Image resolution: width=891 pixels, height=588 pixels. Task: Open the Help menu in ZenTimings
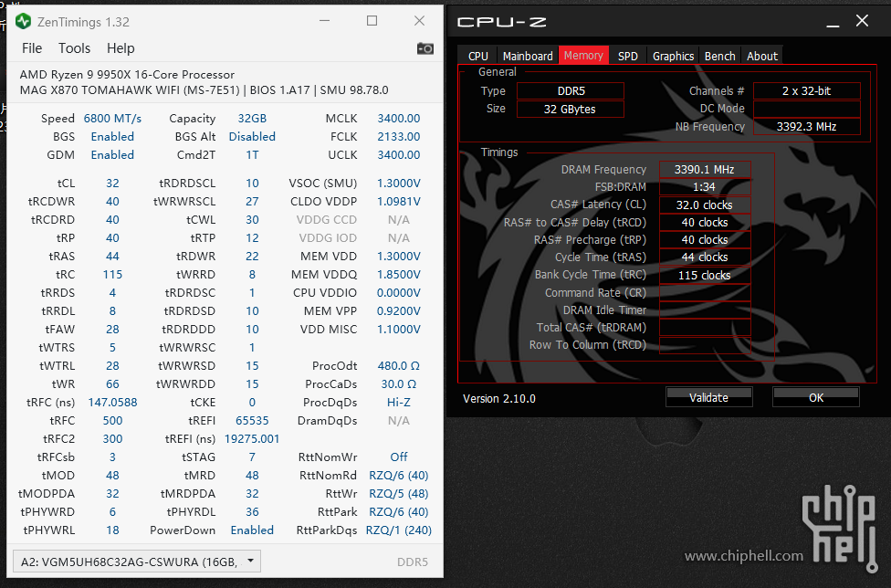click(121, 48)
